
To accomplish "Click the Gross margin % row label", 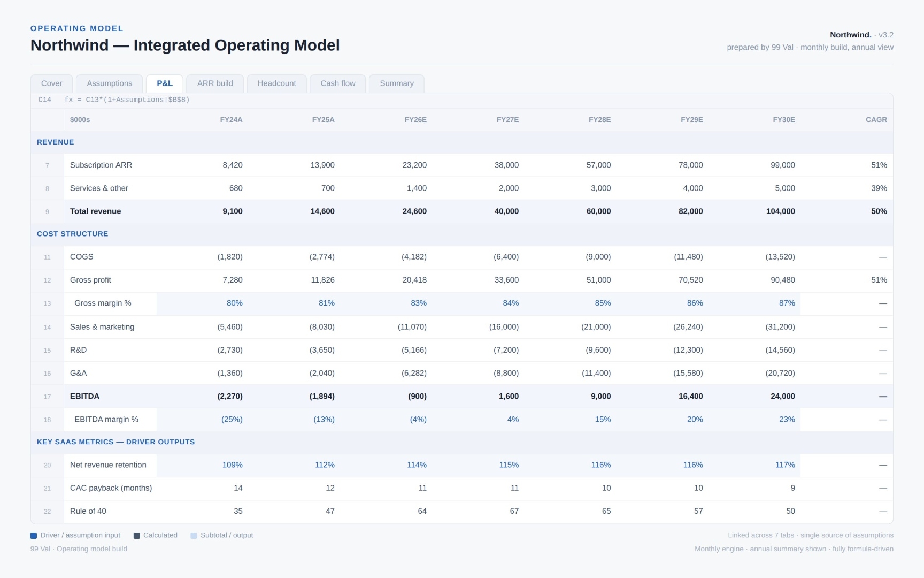I will pyautogui.click(x=103, y=303).
